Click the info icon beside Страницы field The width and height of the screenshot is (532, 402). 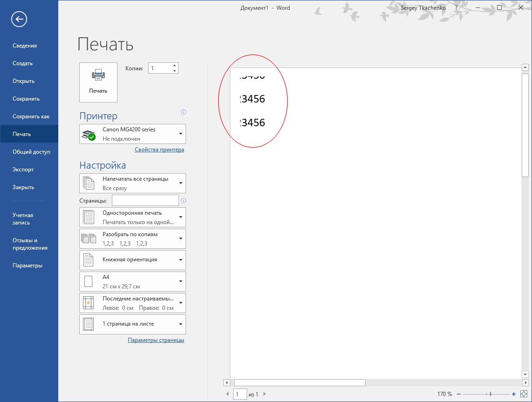pos(184,201)
